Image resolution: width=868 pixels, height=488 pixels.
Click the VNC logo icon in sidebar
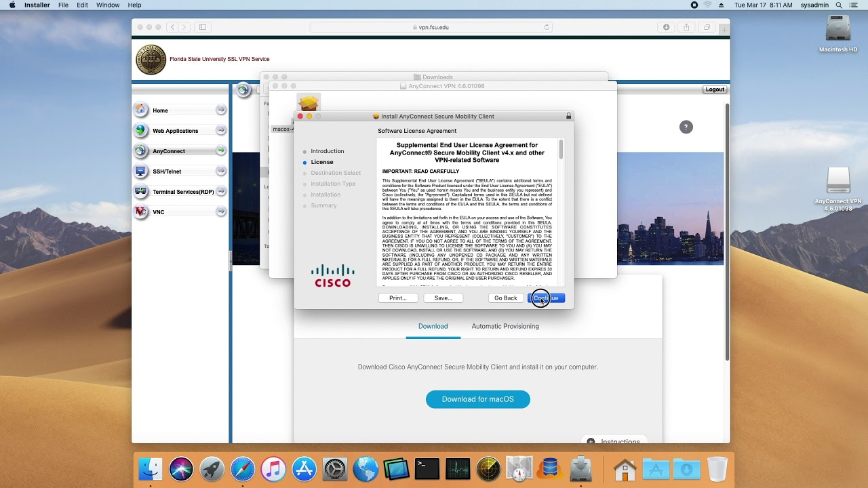point(140,211)
